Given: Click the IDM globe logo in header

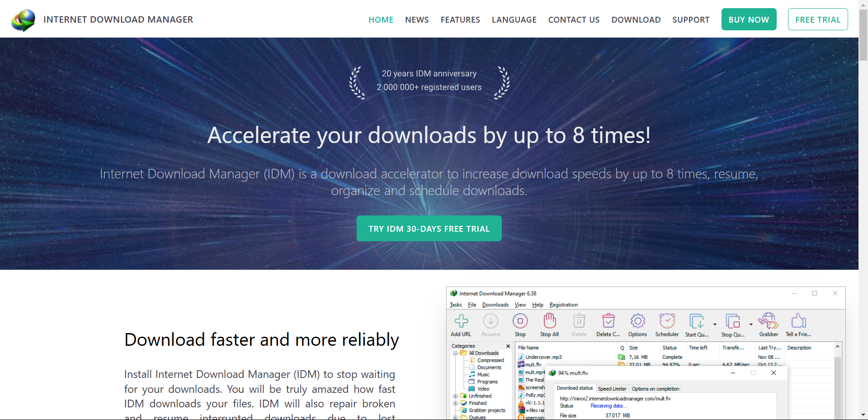Looking at the screenshot, I should point(24,20).
